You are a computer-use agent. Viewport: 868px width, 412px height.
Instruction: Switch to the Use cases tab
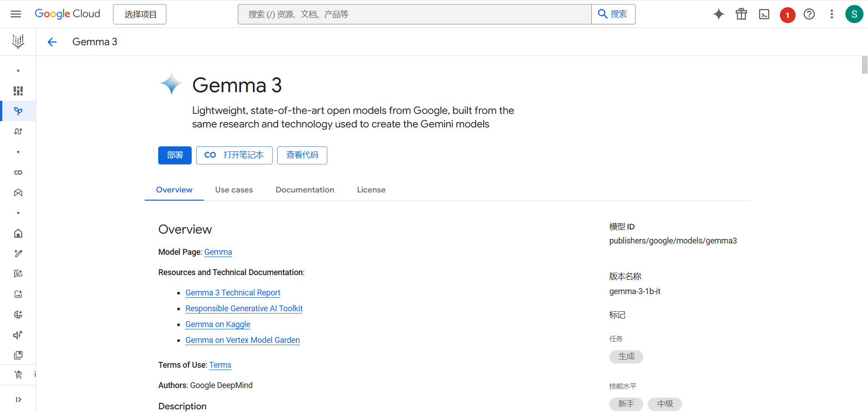click(x=234, y=190)
